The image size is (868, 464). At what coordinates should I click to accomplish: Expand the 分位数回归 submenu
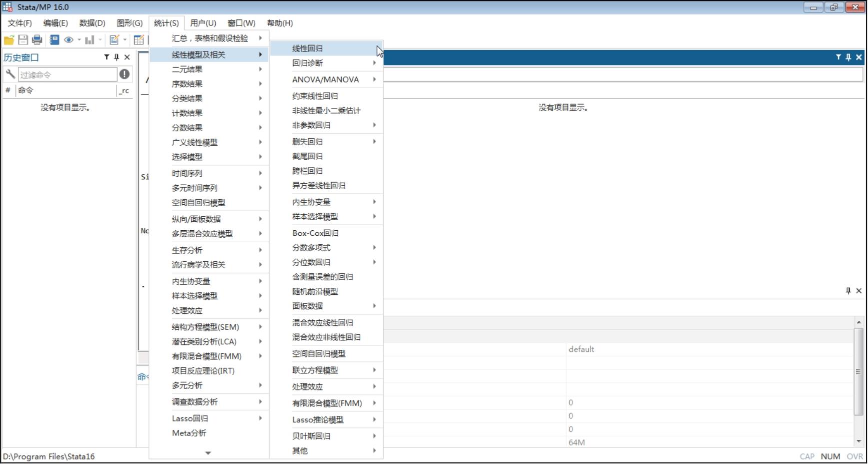[327, 262]
